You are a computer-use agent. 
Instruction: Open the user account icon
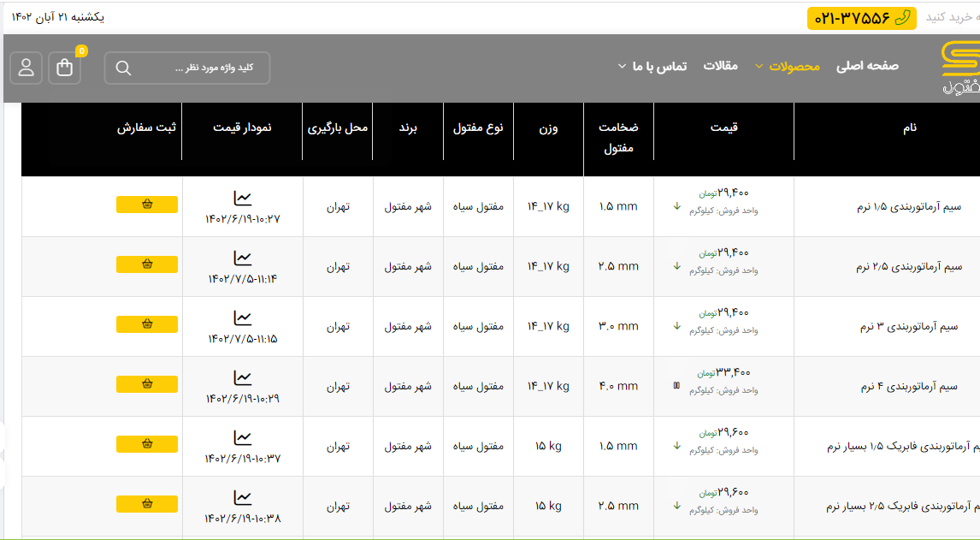pos(27,68)
